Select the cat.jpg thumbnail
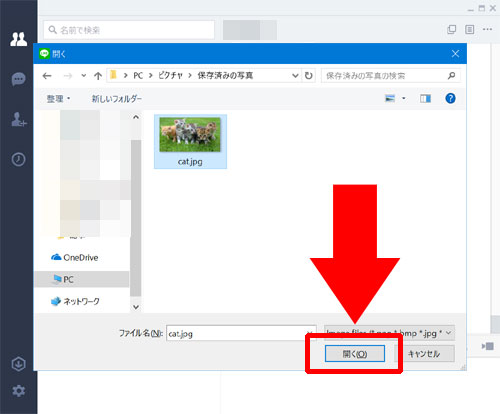Image resolution: width=500 pixels, height=414 pixels. (190, 135)
